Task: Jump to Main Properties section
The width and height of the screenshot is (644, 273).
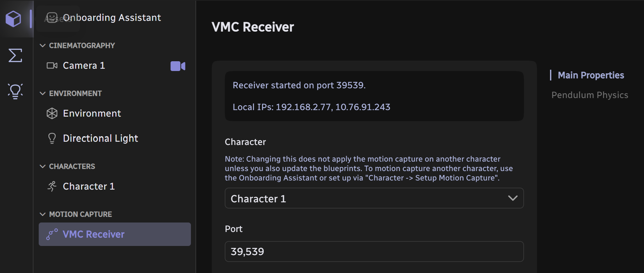Action: [591, 75]
